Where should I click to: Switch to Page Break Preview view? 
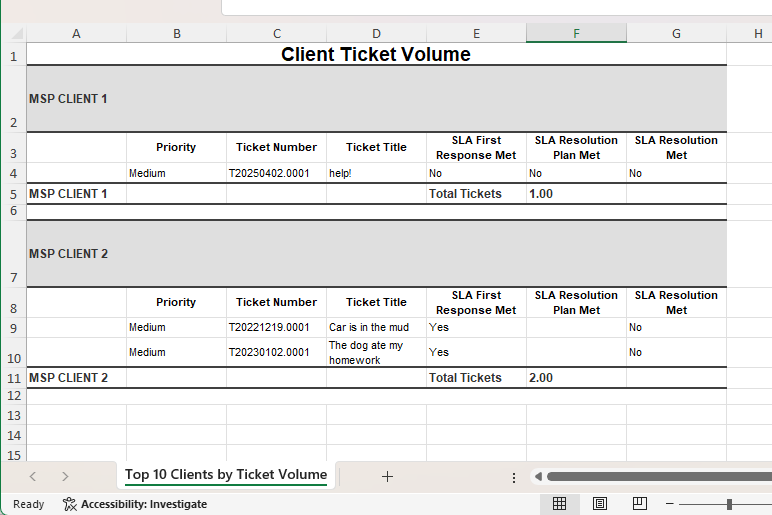point(640,503)
